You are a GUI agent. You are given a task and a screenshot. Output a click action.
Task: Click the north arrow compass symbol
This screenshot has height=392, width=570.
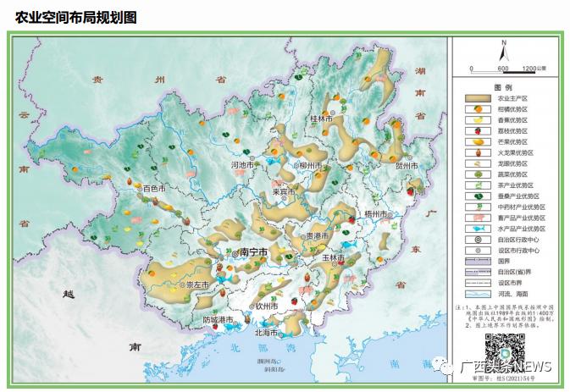tap(504, 51)
